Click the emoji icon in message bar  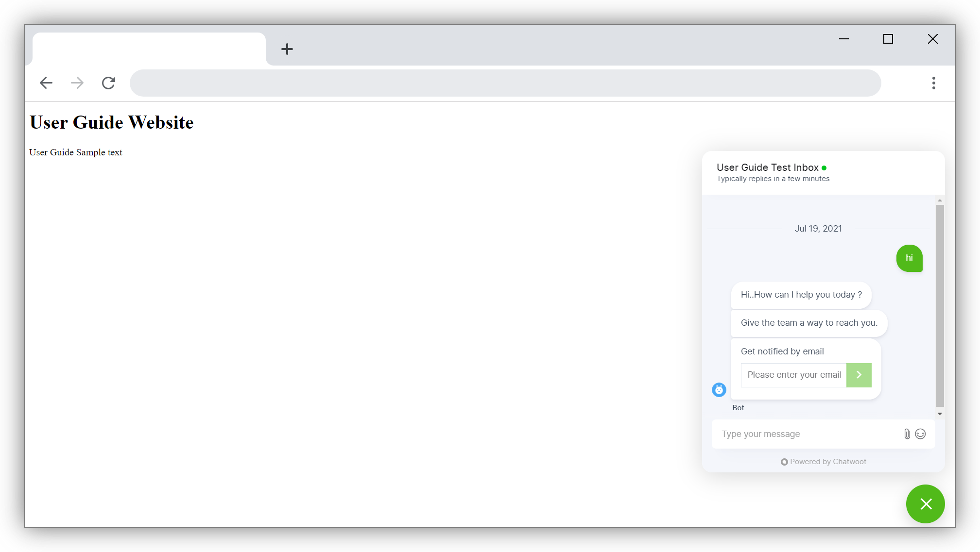(921, 434)
